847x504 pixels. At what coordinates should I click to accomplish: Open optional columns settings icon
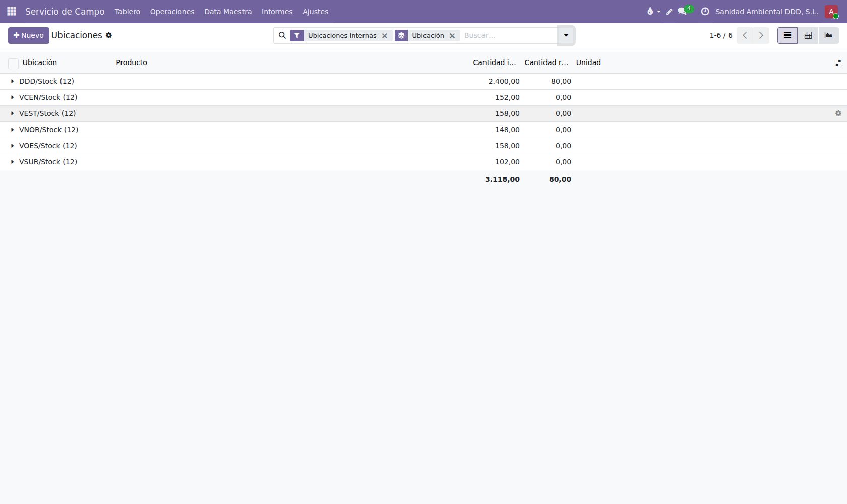click(x=838, y=63)
